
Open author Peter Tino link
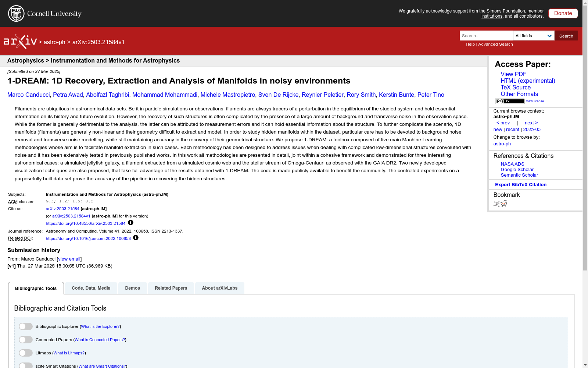pos(431,95)
